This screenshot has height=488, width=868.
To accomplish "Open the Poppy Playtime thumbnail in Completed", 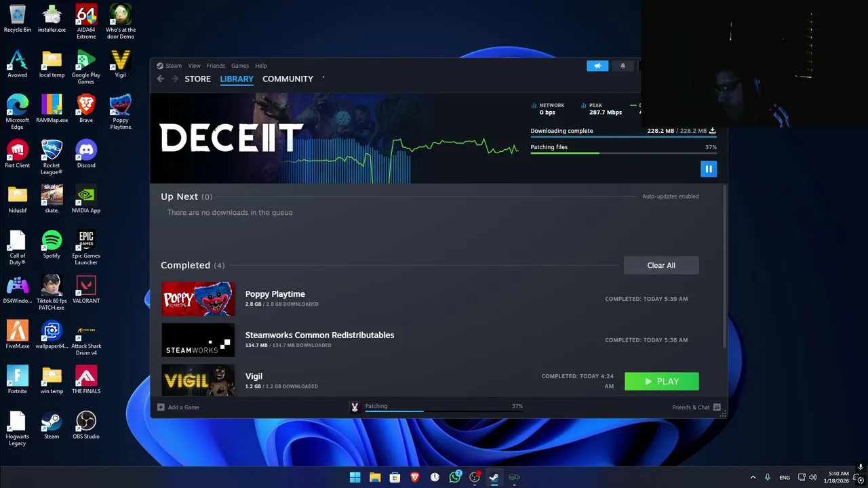I will coord(198,299).
